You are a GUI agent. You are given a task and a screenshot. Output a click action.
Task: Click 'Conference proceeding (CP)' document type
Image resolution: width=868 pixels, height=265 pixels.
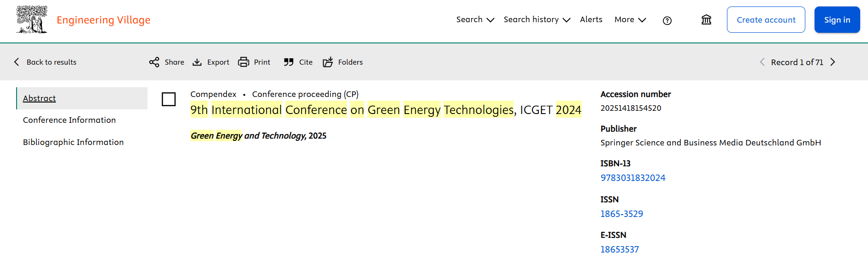click(x=305, y=94)
